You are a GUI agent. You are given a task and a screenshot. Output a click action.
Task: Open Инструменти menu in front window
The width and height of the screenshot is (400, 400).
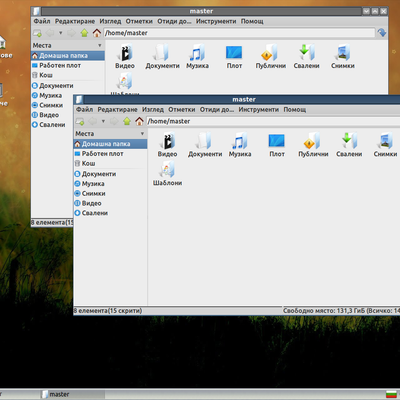[x=258, y=109]
